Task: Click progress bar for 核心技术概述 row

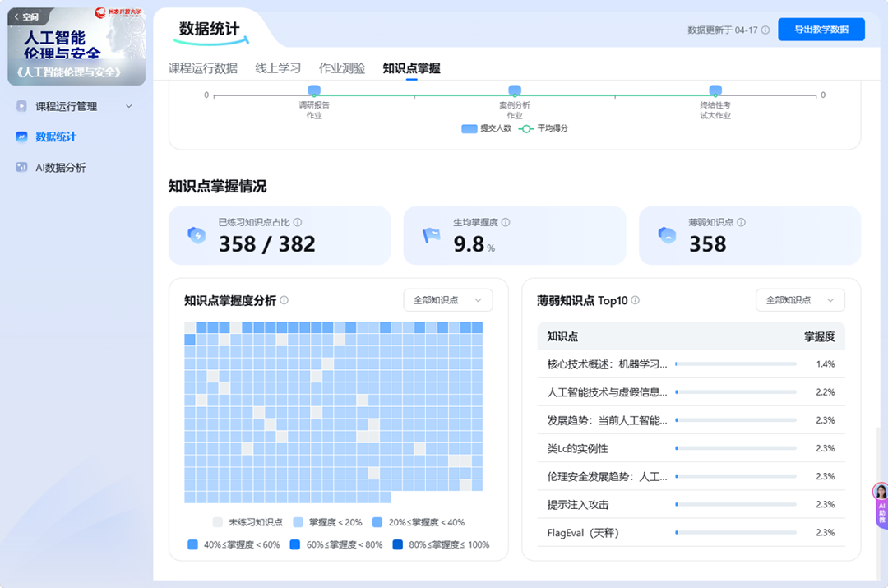Action: [736, 364]
